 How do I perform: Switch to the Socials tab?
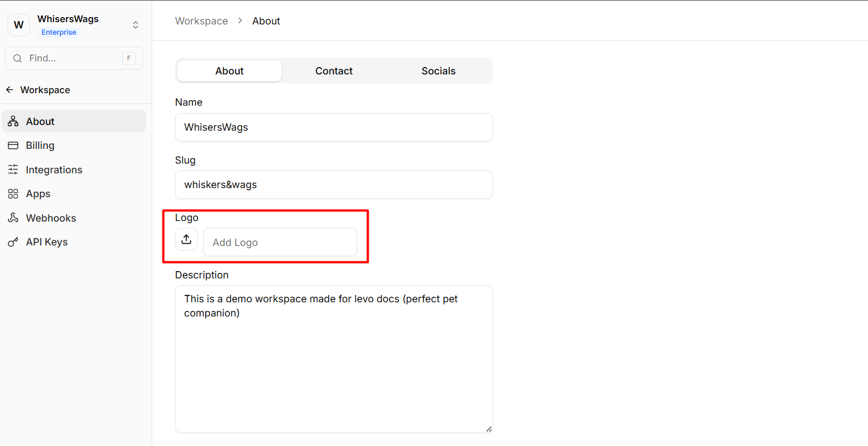(439, 71)
